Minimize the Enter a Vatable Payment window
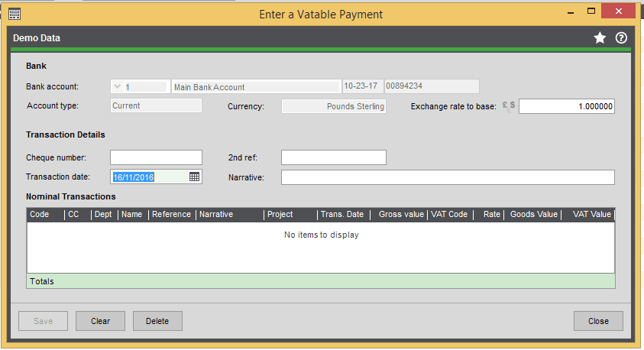This screenshot has width=644, height=350. click(x=571, y=12)
